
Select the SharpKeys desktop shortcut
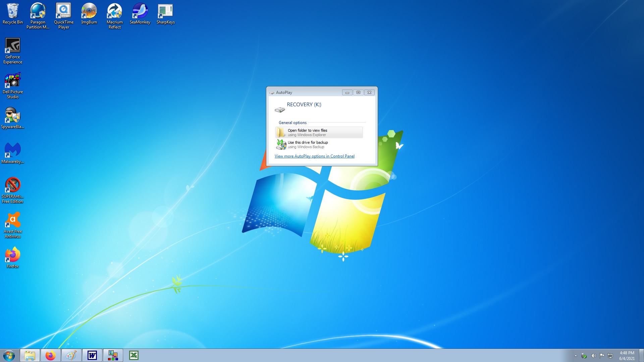point(165,14)
